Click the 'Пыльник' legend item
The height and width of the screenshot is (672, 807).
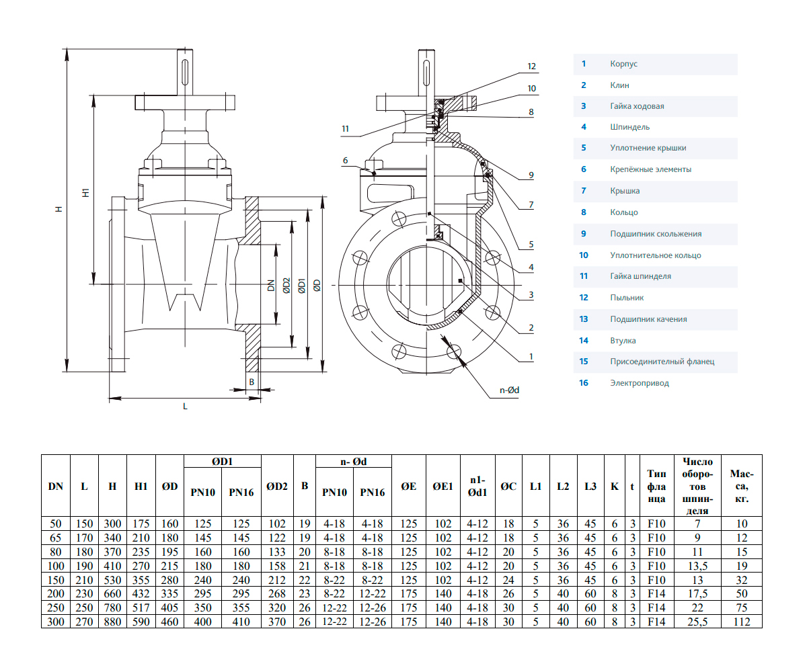pyautogui.click(x=627, y=298)
